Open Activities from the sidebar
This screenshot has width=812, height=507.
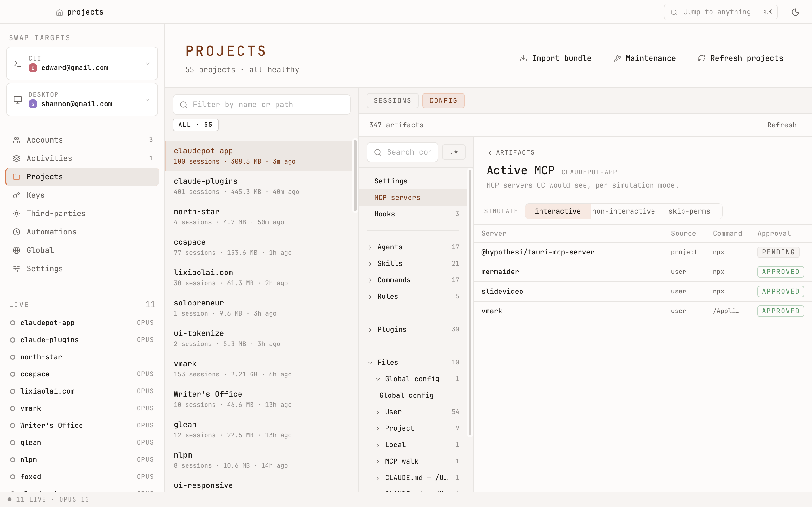pos(49,158)
